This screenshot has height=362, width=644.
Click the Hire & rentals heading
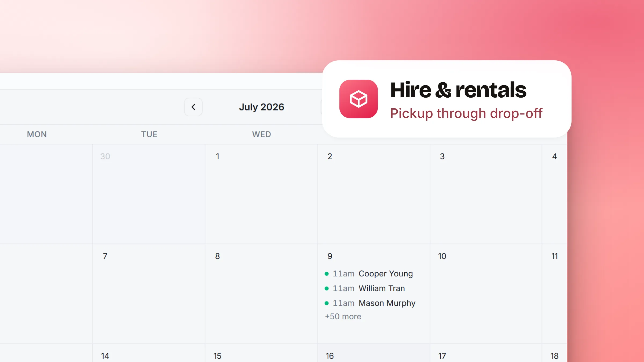pyautogui.click(x=458, y=90)
